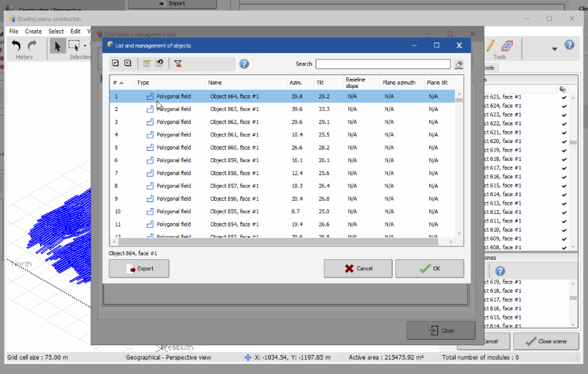Click the sphere icon heading the checkmark column

click(562, 89)
